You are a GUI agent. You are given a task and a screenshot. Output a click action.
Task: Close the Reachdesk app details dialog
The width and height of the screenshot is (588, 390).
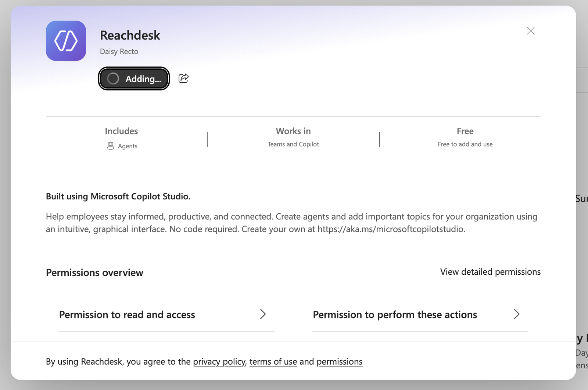coord(531,31)
